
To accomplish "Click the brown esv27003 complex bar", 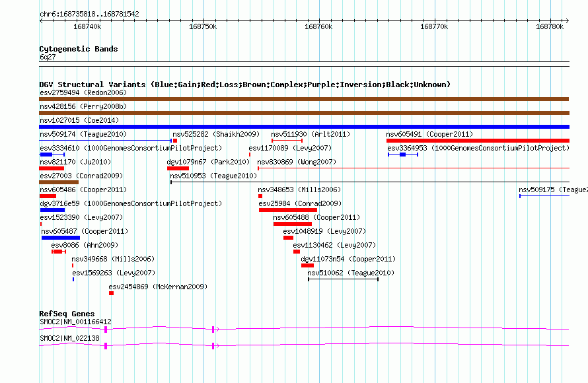I will click(x=59, y=182).
